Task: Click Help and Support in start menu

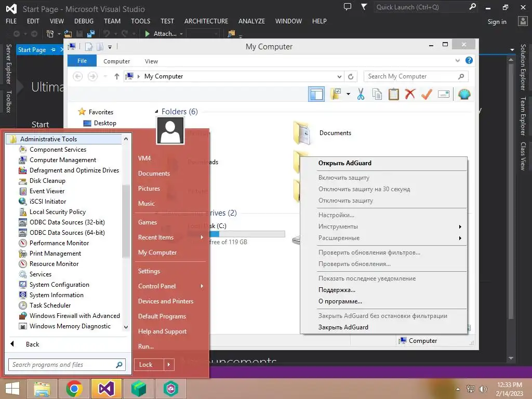Action: point(162,331)
